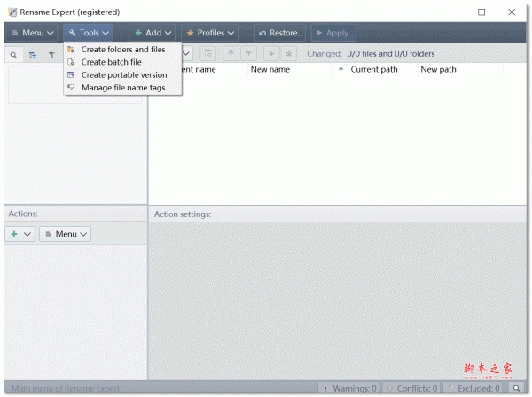This screenshot has height=397, width=532.
Task: Move item to top arrow icon
Action: 231,53
